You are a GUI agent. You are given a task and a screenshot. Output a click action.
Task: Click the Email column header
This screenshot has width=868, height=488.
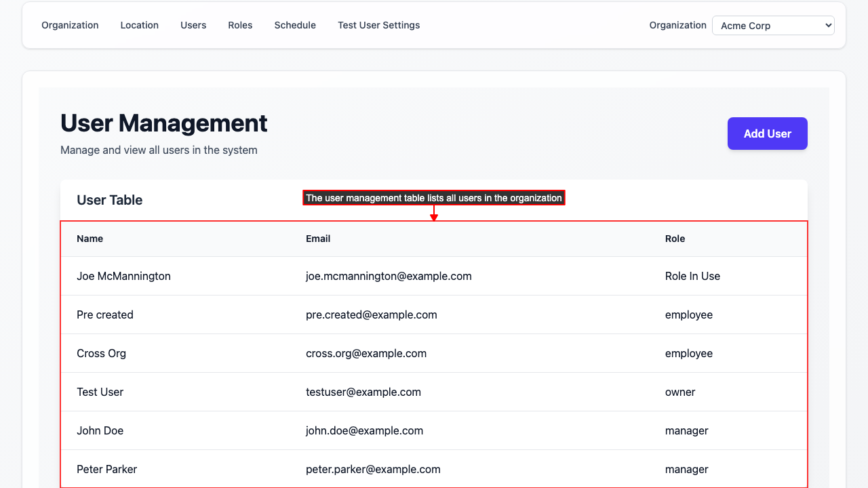click(x=317, y=239)
